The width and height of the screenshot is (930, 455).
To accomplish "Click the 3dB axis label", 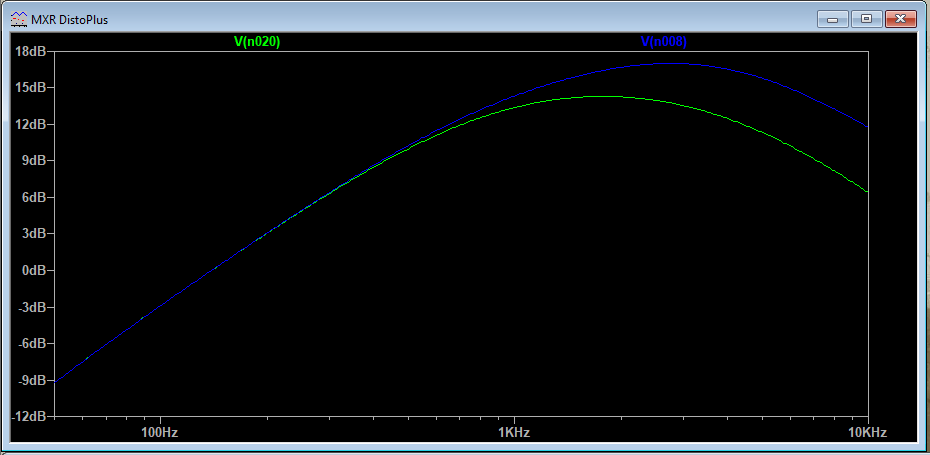I will point(33,234).
